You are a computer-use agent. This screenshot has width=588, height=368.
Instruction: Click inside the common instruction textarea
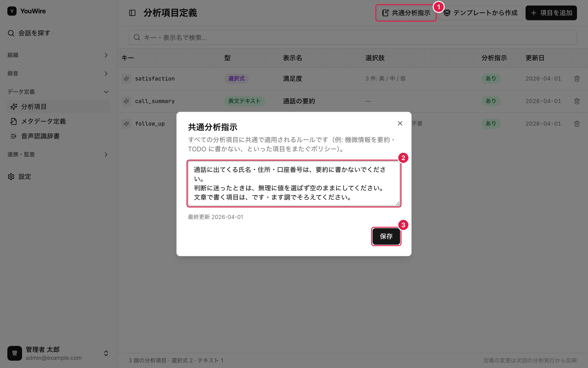(x=294, y=184)
